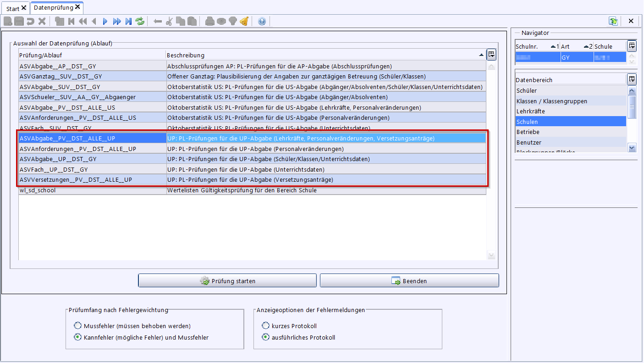Click the gray back arrow icon
Screen dimensions: 644x363
(x=158, y=21)
